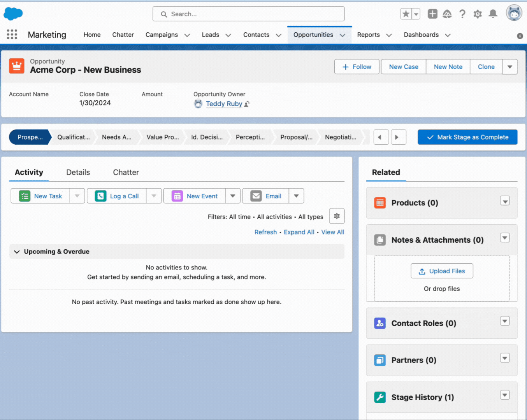Collapse the Upcoming & Overdue section
The height and width of the screenshot is (420, 527).
tap(17, 251)
